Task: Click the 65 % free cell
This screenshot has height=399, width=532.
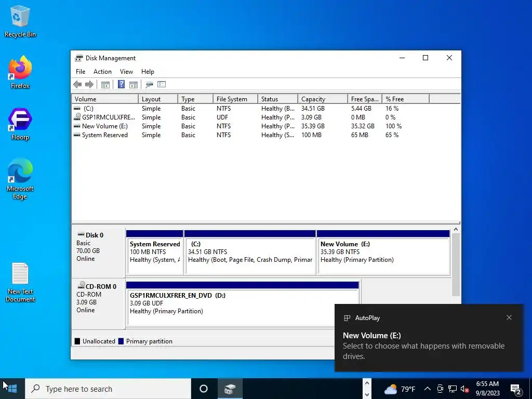Action: point(392,135)
